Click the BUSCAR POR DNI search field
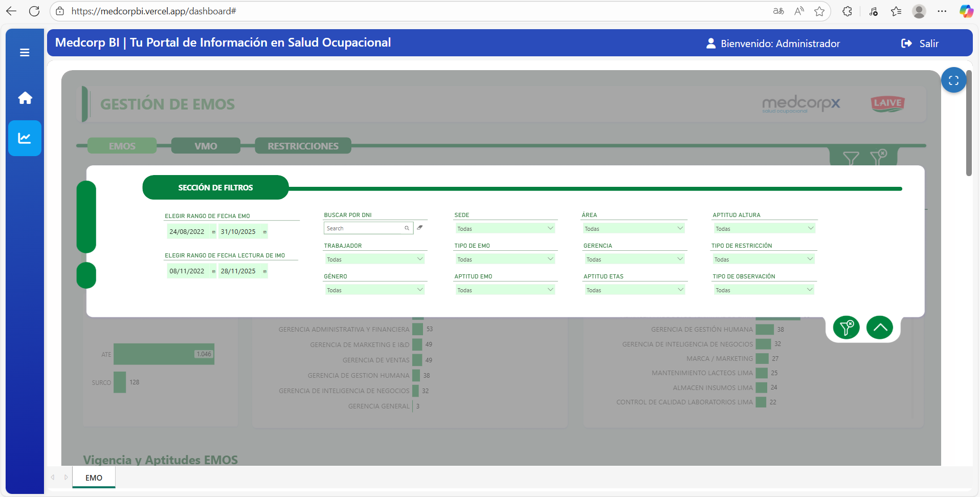This screenshot has height=497, width=980. (x=364, y=228)
